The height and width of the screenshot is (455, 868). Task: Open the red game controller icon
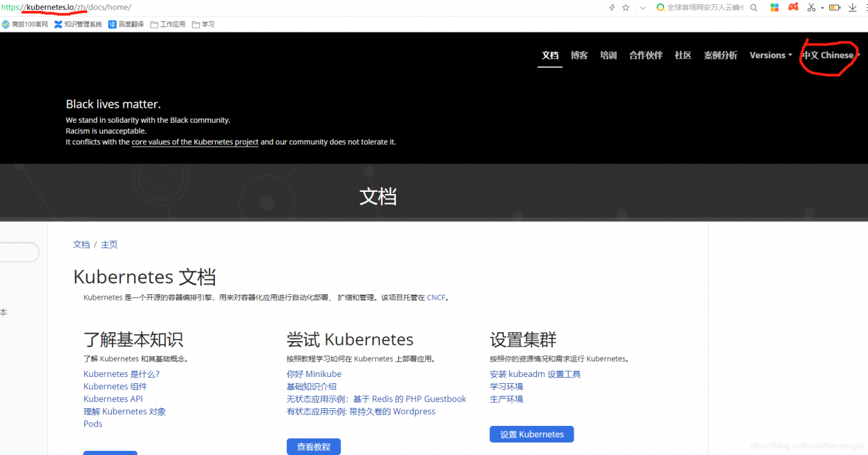coord(793,7)
